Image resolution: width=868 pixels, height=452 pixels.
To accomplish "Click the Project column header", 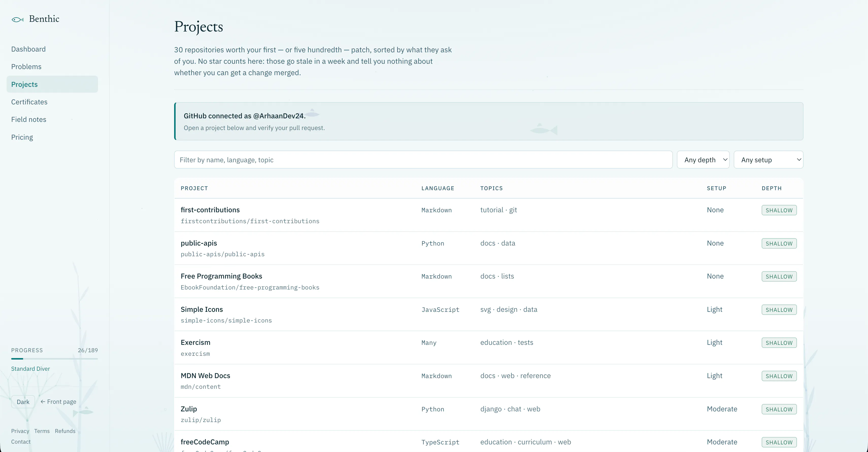I will [194, 188].
